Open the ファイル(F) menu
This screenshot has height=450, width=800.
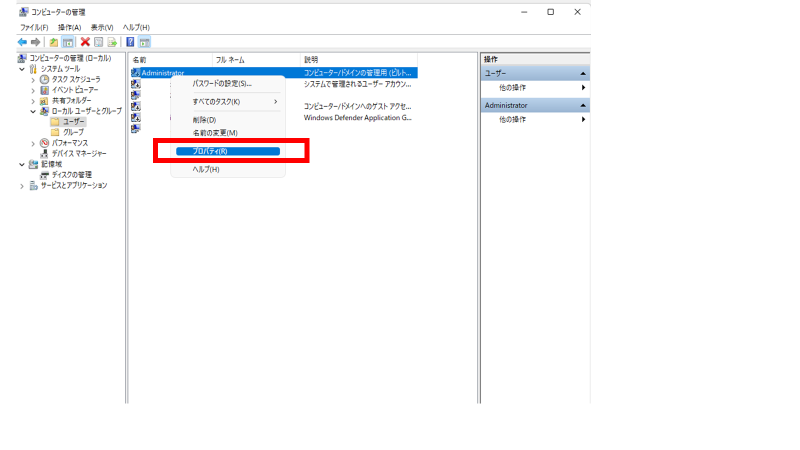click(34, 28)
